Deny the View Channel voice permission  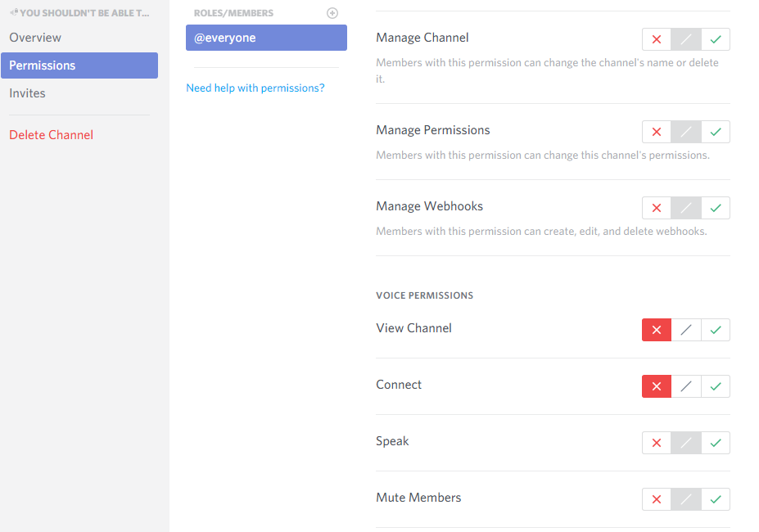click(656, 329)
